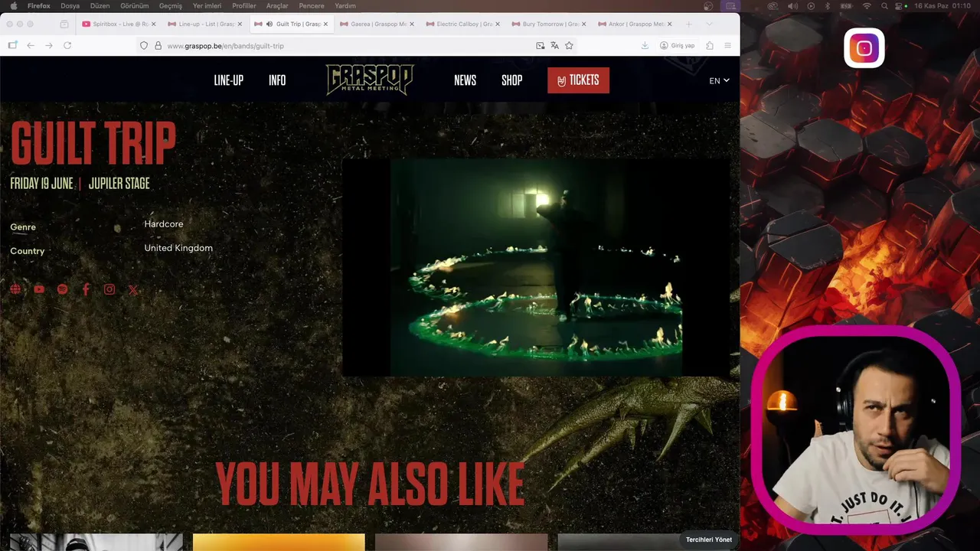
Task: Open the INFO nav link
Action: (x=277, y=80)
